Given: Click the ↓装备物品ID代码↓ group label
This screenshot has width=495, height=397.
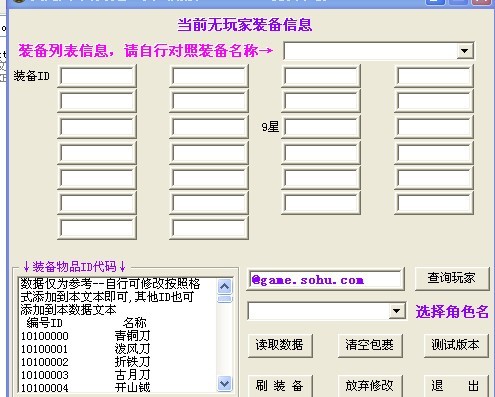Looking at the screenshot, I should 74,267.
